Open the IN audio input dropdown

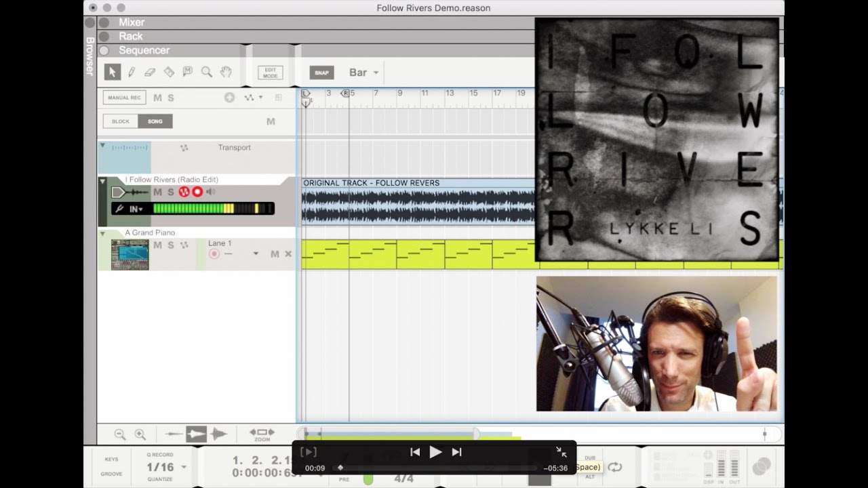136,209
